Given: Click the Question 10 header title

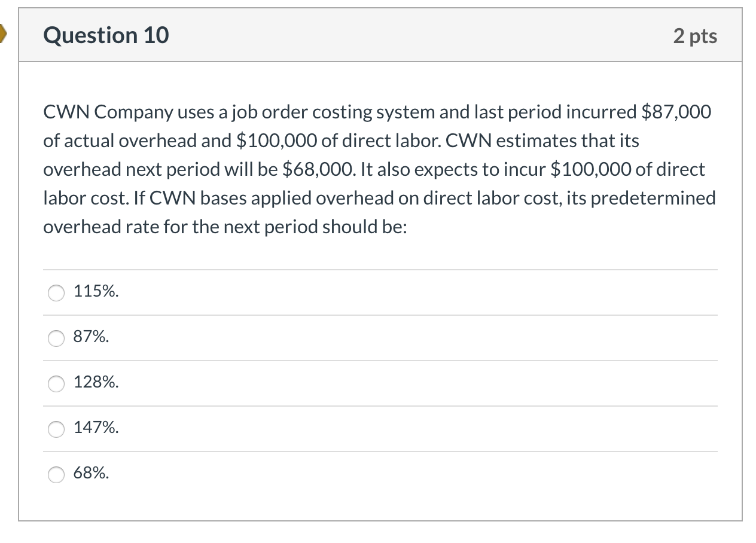Looking at the screenshot, I should (106, 35).
